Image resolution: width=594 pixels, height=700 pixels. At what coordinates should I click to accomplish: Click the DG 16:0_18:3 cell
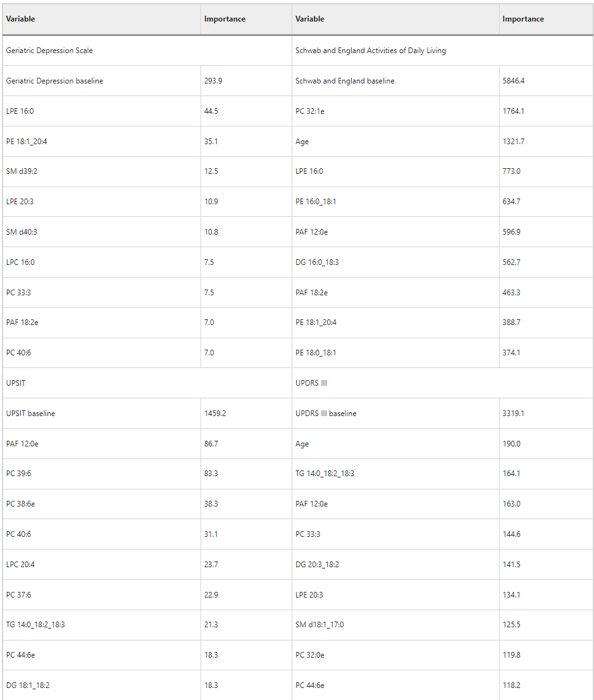317,262
